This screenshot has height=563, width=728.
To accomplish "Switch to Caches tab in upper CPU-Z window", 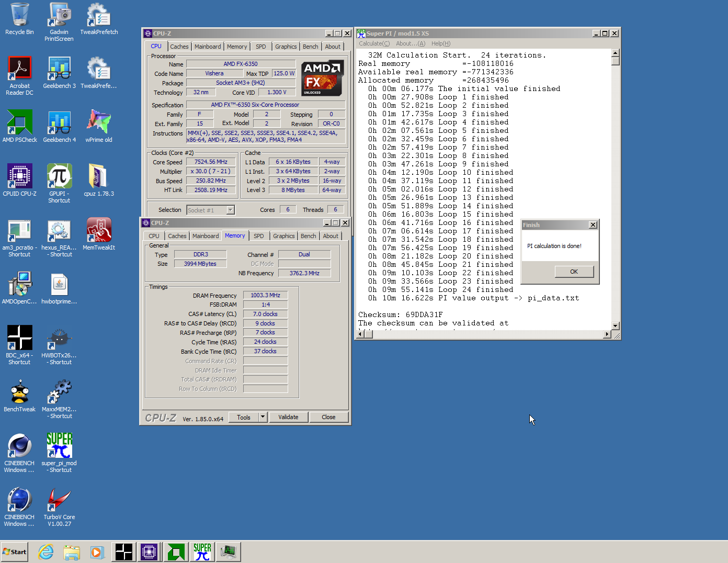I will (179, 47).
